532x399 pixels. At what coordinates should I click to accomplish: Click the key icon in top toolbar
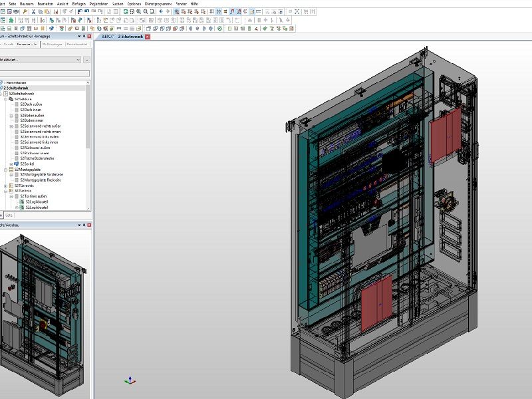pos(25,12)
